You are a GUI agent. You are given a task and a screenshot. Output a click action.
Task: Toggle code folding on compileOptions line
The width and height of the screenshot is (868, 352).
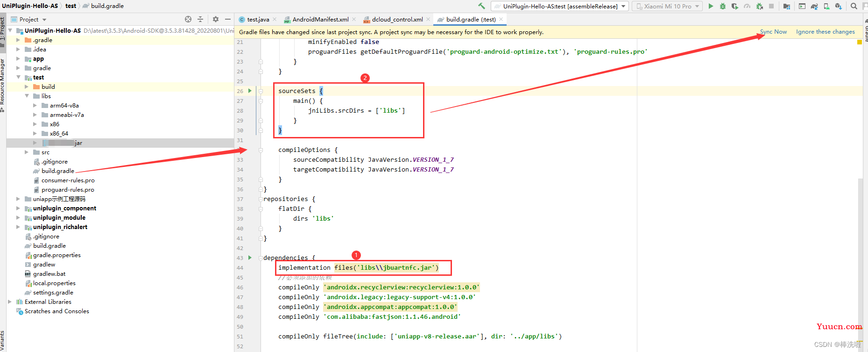261,150
